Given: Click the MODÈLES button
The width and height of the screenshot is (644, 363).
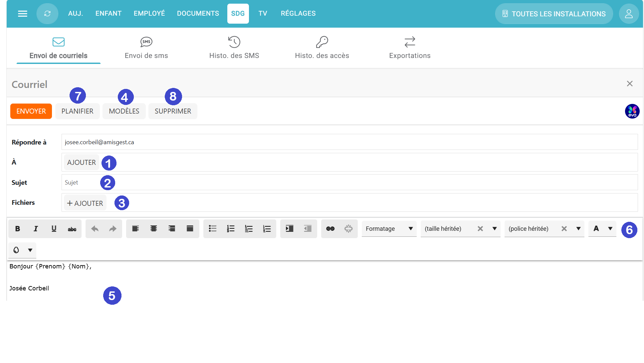Looking at the screenshot, I should click(124, 111).
